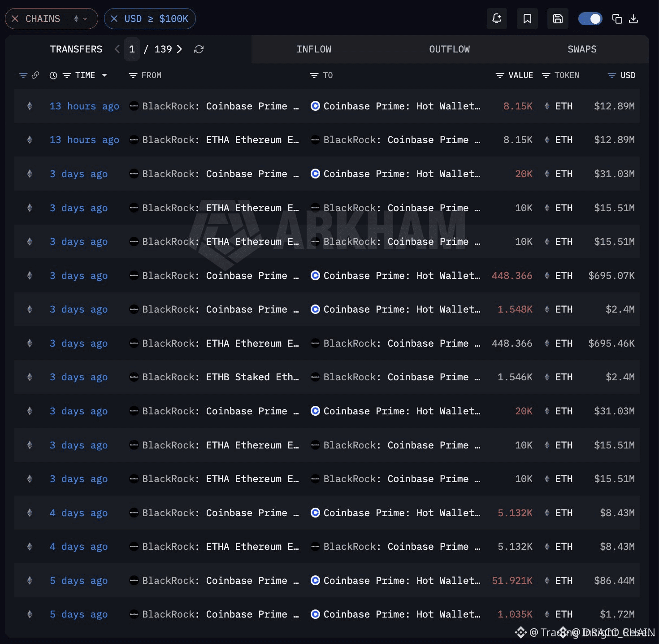Open BlackRock: ETHB Staked Eth sender entity

click(221, 377)
